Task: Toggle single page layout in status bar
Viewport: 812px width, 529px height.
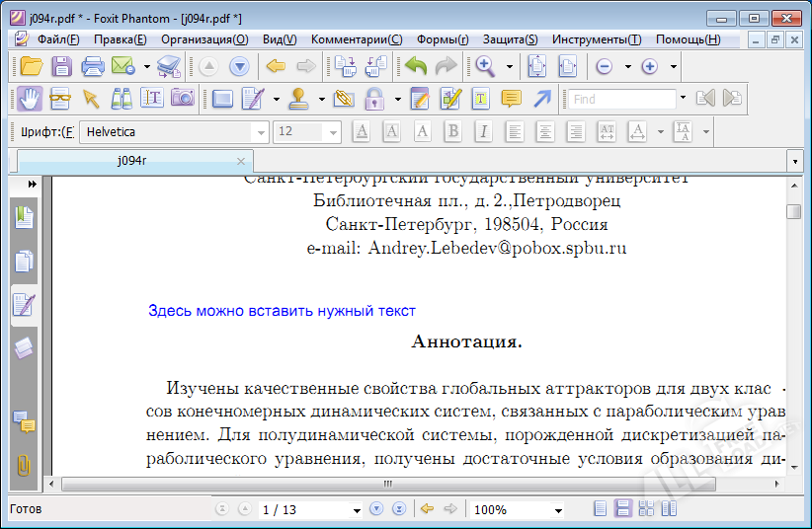Action: pyautogui.click(x=601, y=509)
